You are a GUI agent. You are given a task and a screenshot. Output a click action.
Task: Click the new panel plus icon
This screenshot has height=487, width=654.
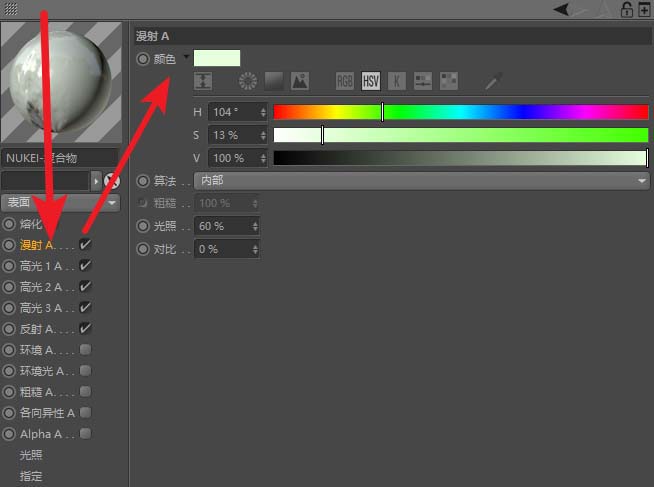click(644, 9)
